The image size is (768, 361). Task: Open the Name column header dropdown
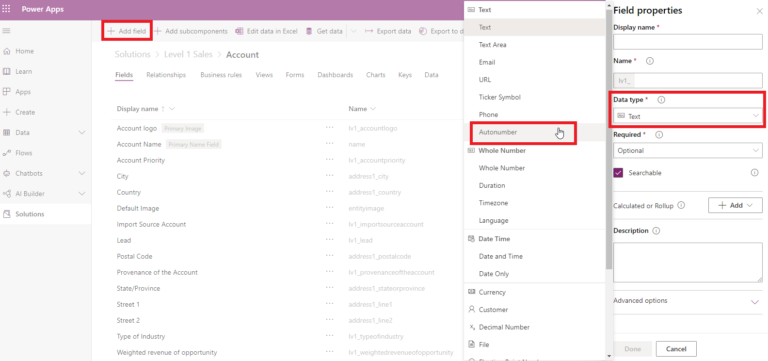(x=373, y=109)
